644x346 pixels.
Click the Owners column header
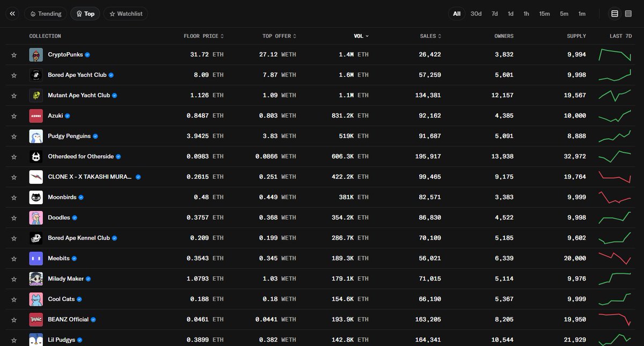pyautogui.click(x=504, y=36)
